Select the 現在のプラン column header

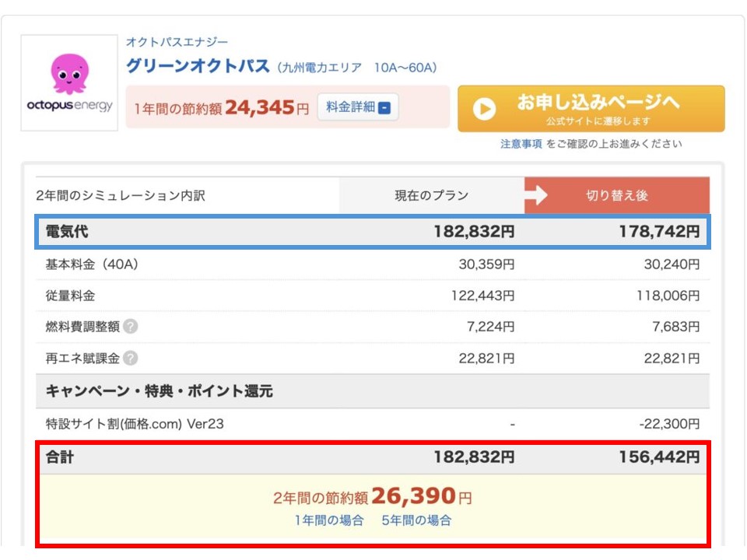click(x=432, y=195)
